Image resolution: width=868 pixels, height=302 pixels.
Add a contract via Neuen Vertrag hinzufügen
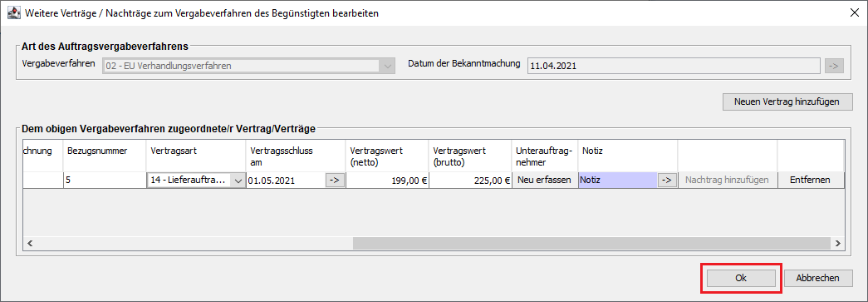pyautogui.click(x=787, y=102)
